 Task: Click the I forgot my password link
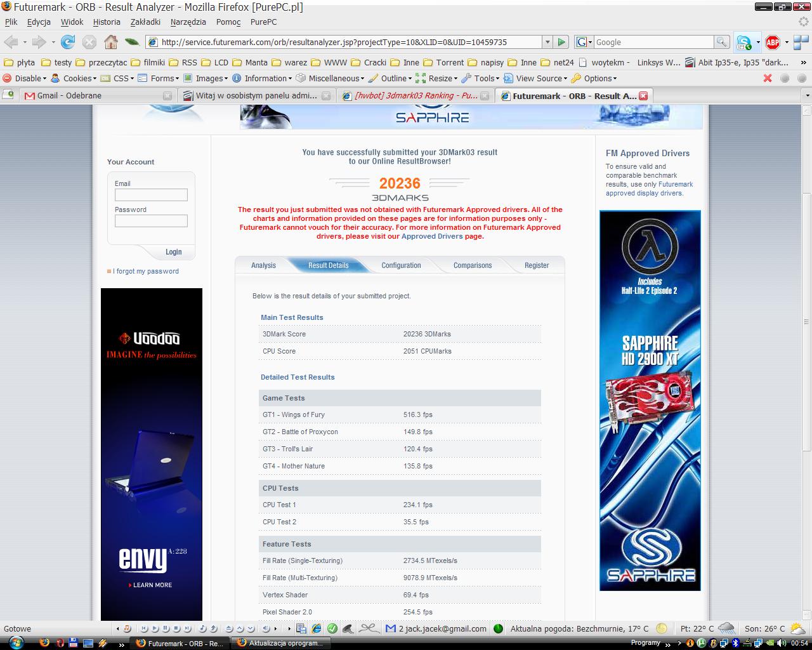point(146,271)
